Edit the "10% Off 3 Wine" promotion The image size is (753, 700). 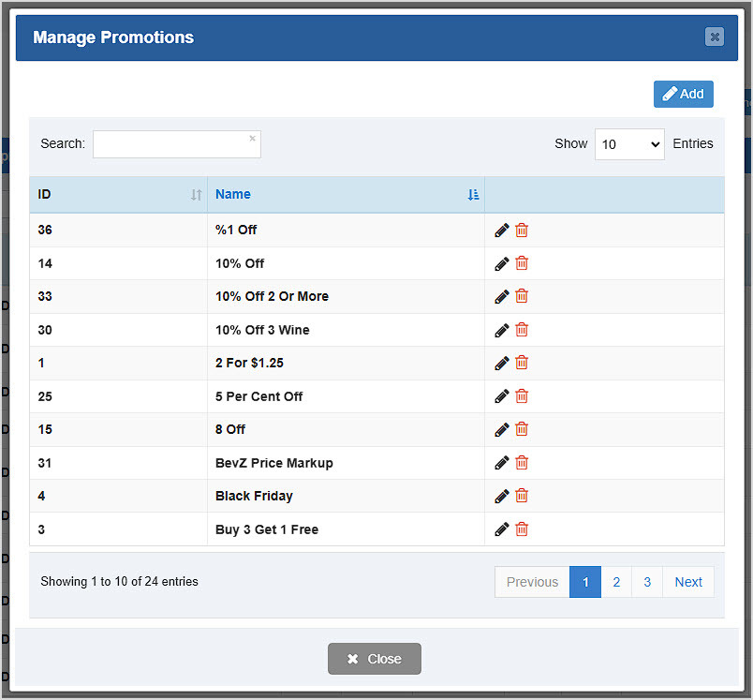(501, 330)
